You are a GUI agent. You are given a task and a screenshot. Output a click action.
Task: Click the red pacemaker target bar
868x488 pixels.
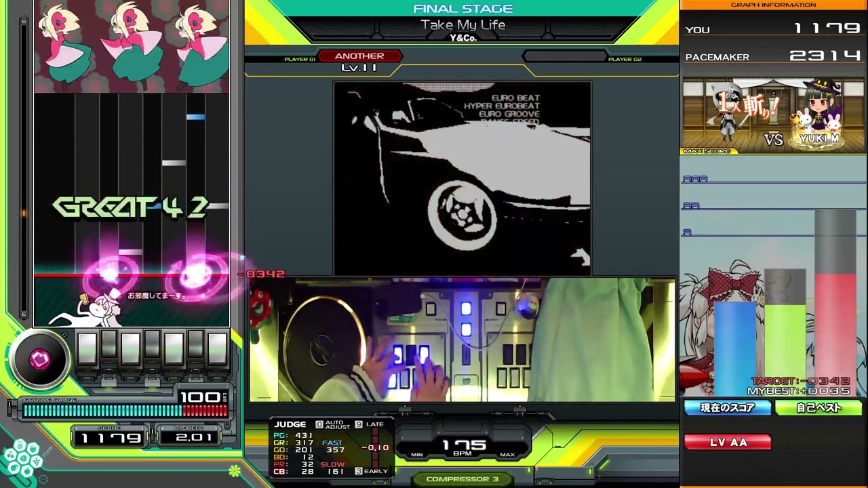835,335
